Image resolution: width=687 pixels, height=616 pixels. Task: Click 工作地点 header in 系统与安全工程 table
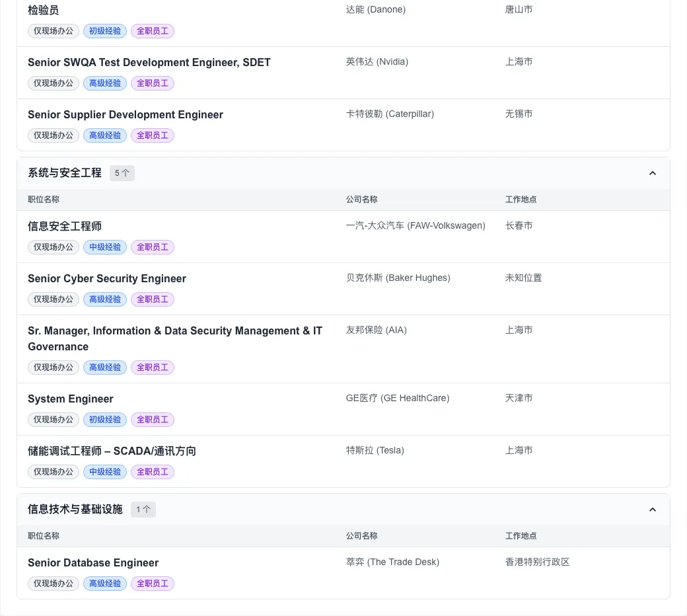(521, 200)
